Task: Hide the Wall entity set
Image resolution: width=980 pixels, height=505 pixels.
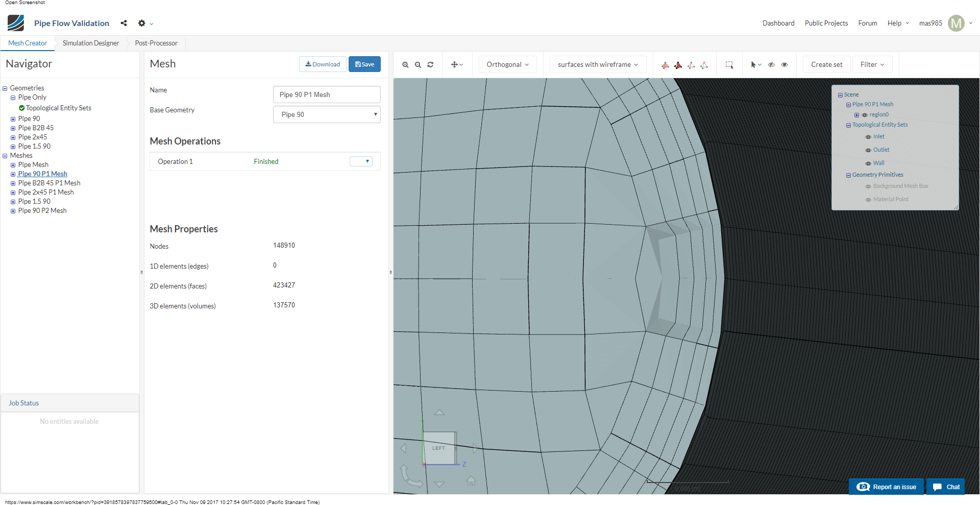Action: pyautogui.click(x=868, y=163)
